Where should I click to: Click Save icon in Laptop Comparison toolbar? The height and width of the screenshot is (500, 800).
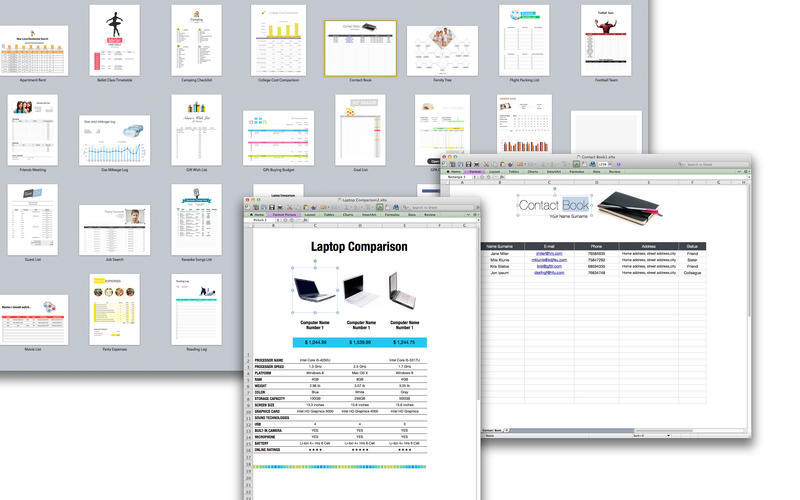272,207
